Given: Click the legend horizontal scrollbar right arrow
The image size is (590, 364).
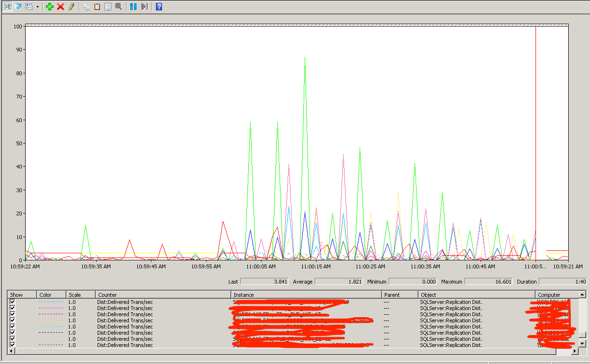Looking at the screenshot, I should click(575, 351).
